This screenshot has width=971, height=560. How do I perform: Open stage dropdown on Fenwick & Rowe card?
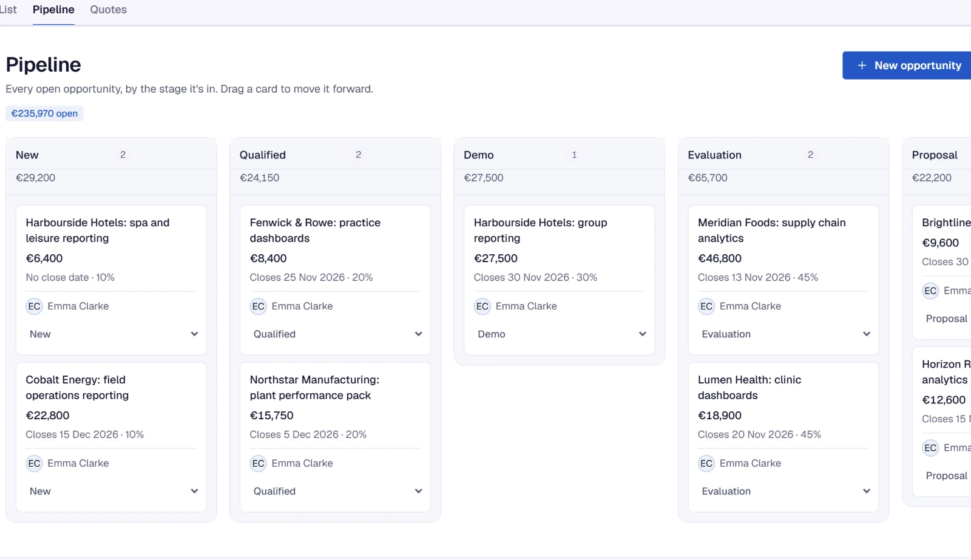tap(336, 334)
